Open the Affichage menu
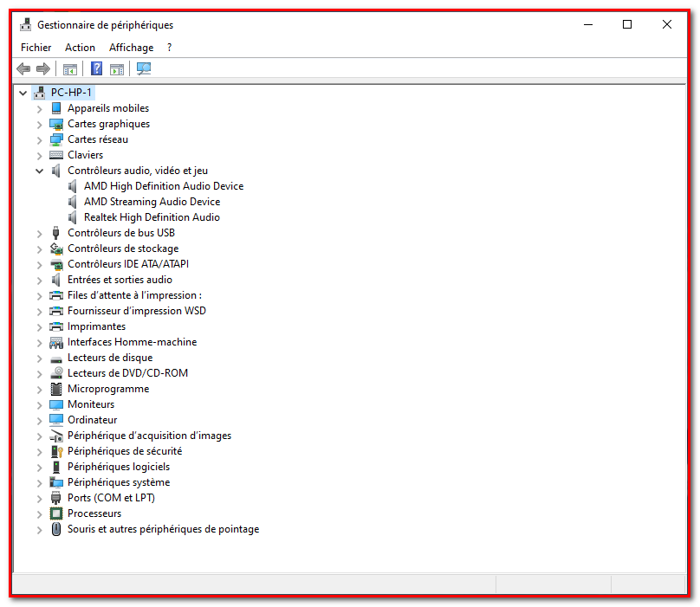The height and width of the screenshot is (607, 700). pyautogui.click(x=132, y=48)
